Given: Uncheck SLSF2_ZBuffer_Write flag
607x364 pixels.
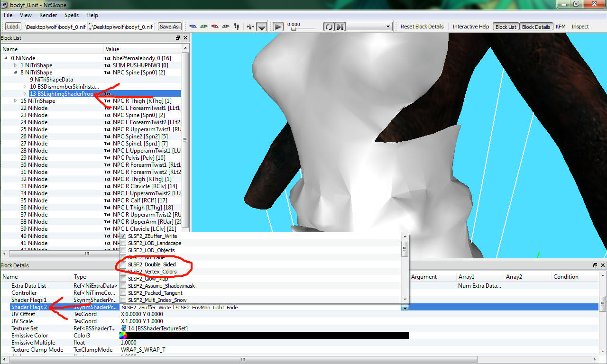Looking at the screenshot, I should coord(123,236).
